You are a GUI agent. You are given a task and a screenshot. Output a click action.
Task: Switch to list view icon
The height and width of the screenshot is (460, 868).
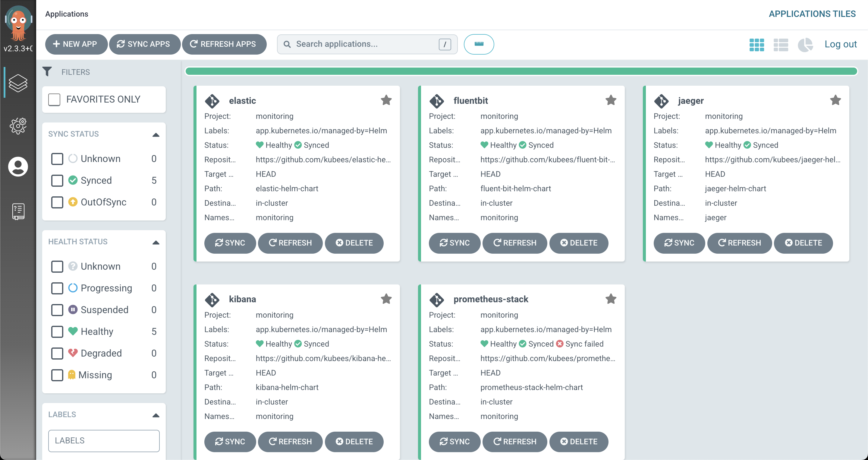click(x=781, y=45)
